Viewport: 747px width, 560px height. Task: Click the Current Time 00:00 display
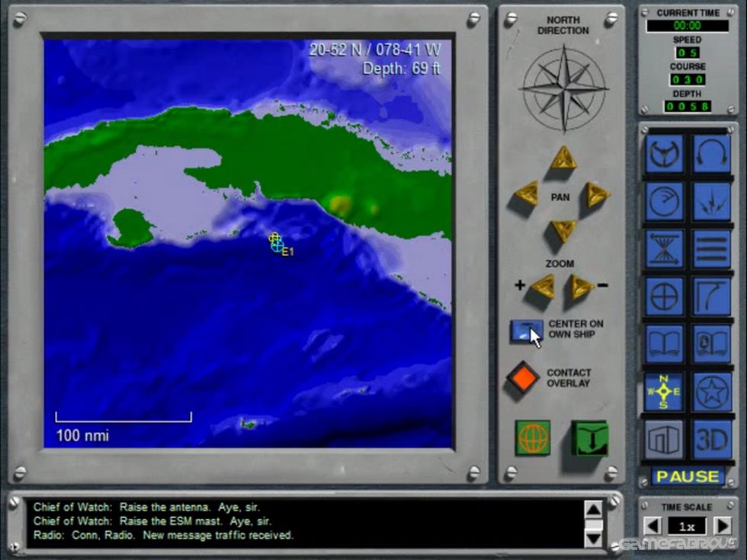point(688,25)
